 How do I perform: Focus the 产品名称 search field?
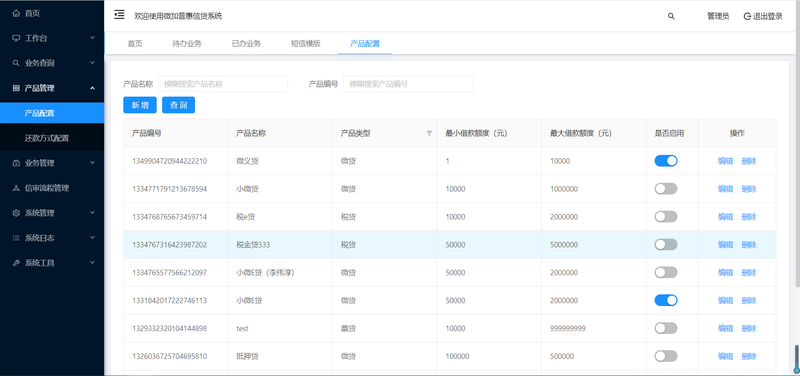tap(223, 84)
